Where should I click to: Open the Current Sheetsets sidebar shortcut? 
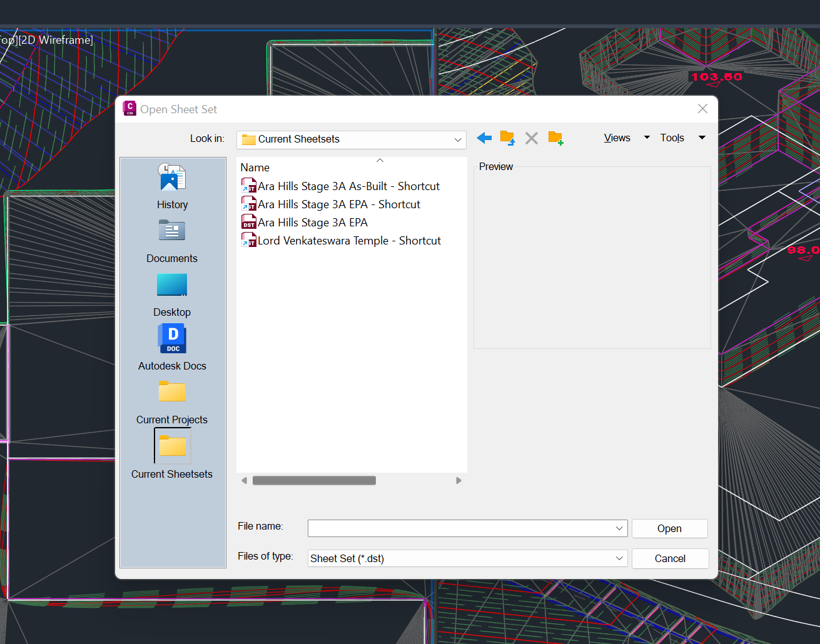pyautogui.click(x=172, y=446)
